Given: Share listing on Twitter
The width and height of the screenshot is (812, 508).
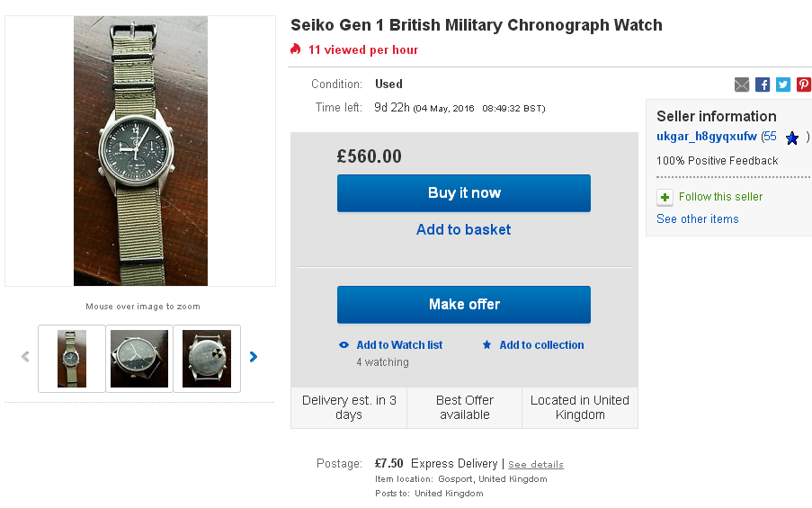Looking at the screenshot, I should pyautogui.click(x=783, y=85).
